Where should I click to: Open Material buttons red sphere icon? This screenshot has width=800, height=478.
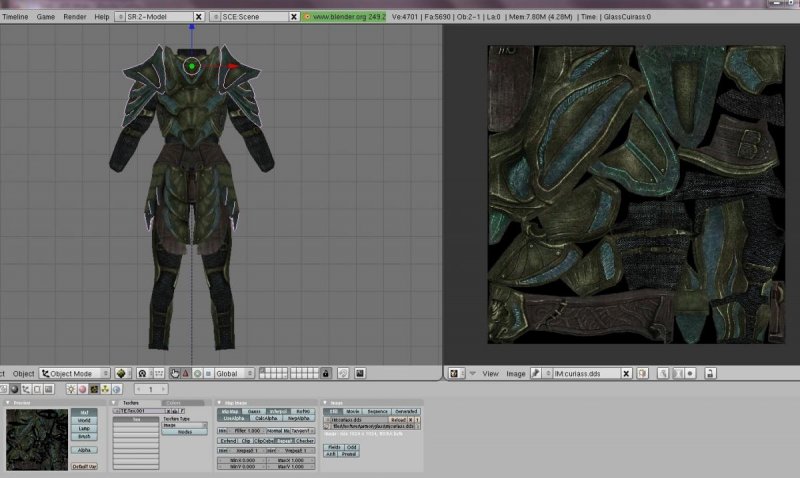coord(82,389)
